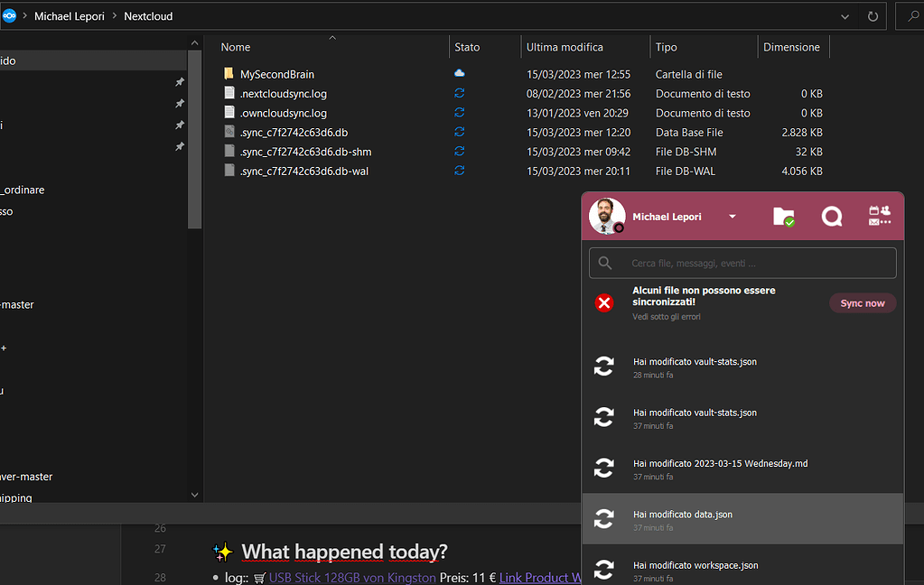Click the cloud status icon next to MySecondBrain
The height and width of the screenshot is (585, 924).
pos(459,73)
